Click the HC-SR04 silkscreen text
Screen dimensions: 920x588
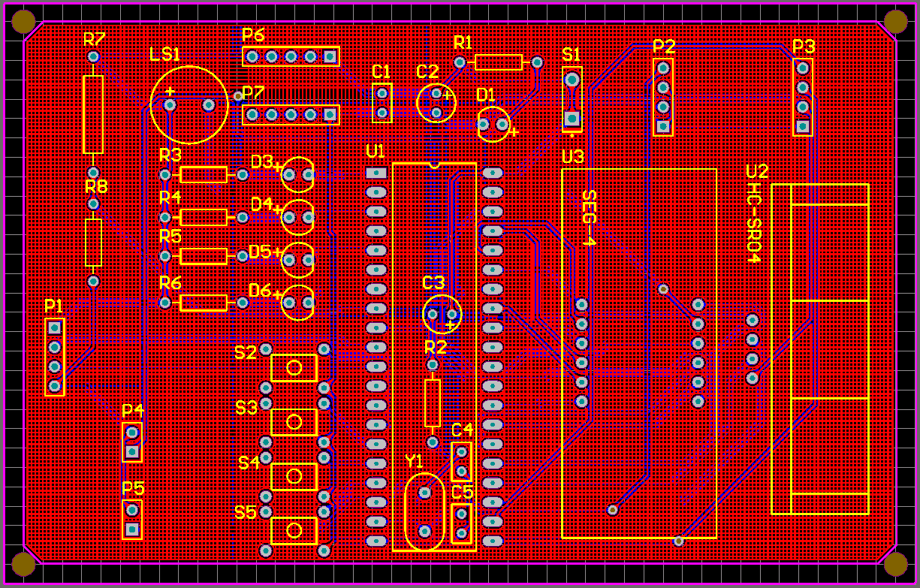click(x=754, y=224)
